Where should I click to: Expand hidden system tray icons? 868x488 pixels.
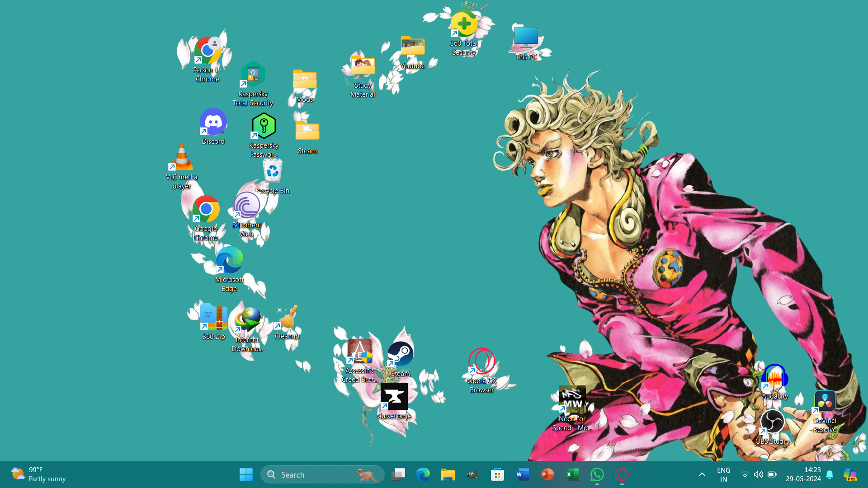click(x=702, y=474)
